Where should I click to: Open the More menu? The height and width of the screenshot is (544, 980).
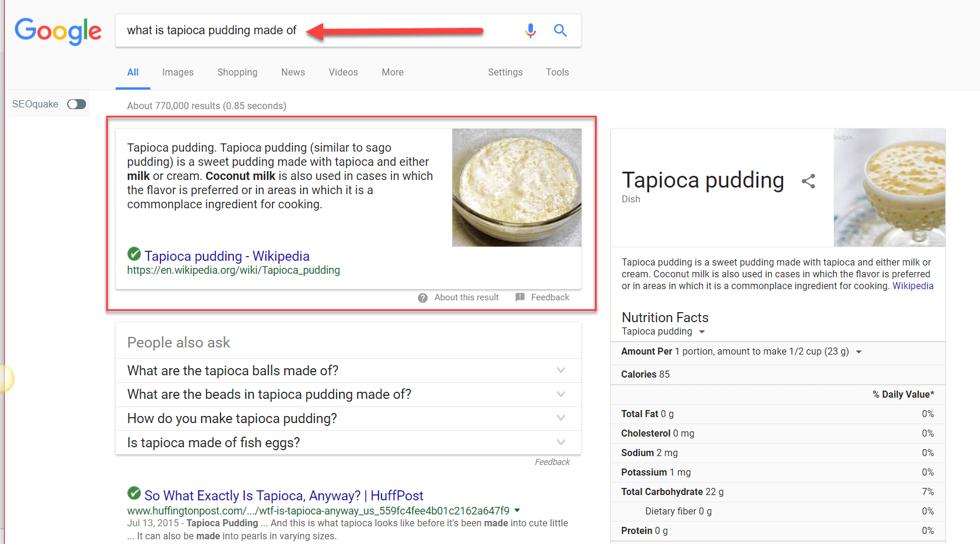tap(393, 72)
